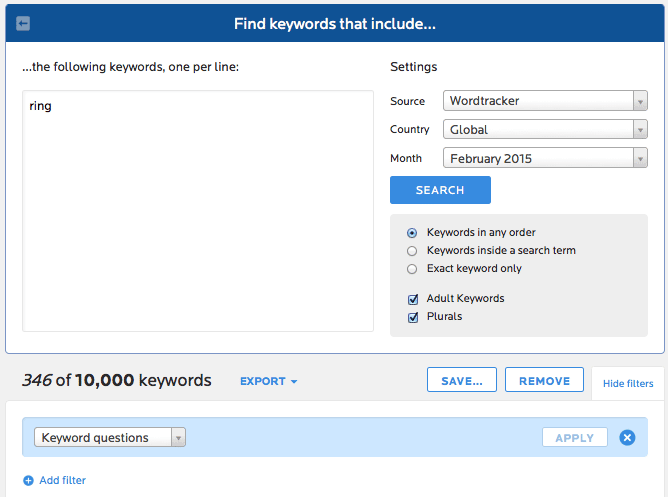Click the blue SEARCH button
668x497 pixels.
[440, 190]
